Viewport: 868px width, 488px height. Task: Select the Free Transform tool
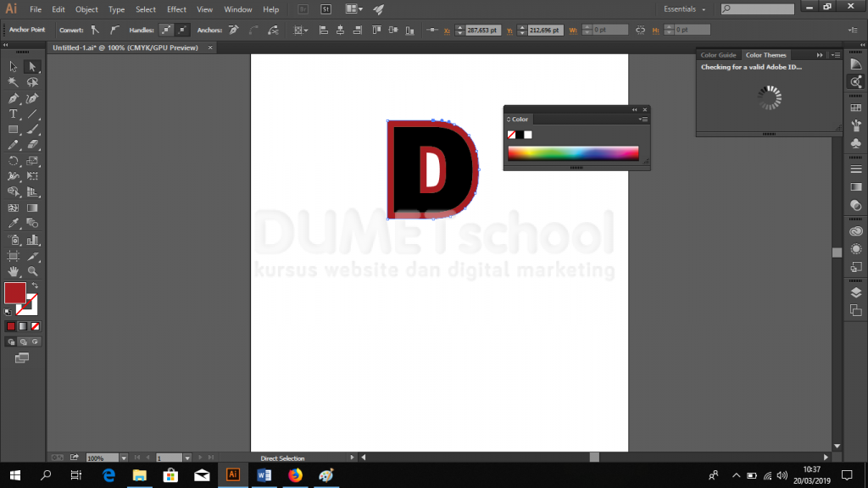click(32, 176)
